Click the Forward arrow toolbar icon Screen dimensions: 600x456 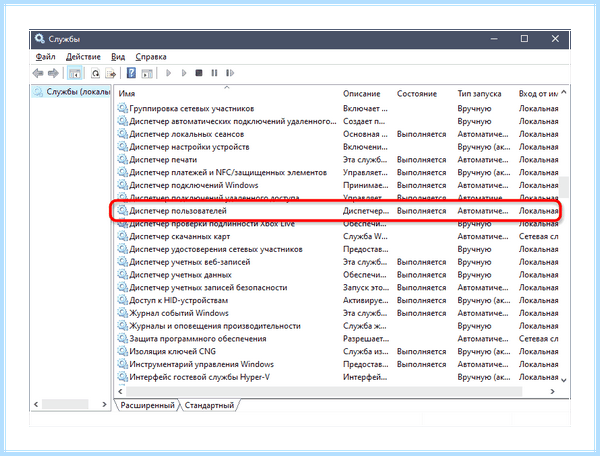pos(53,73)
